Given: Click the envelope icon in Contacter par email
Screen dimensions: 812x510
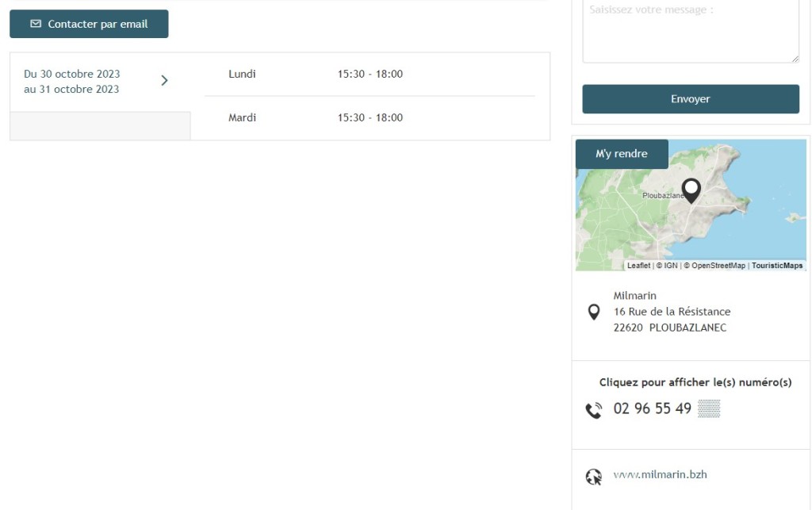Looking at the screenshot, I should tap(36, 24).
